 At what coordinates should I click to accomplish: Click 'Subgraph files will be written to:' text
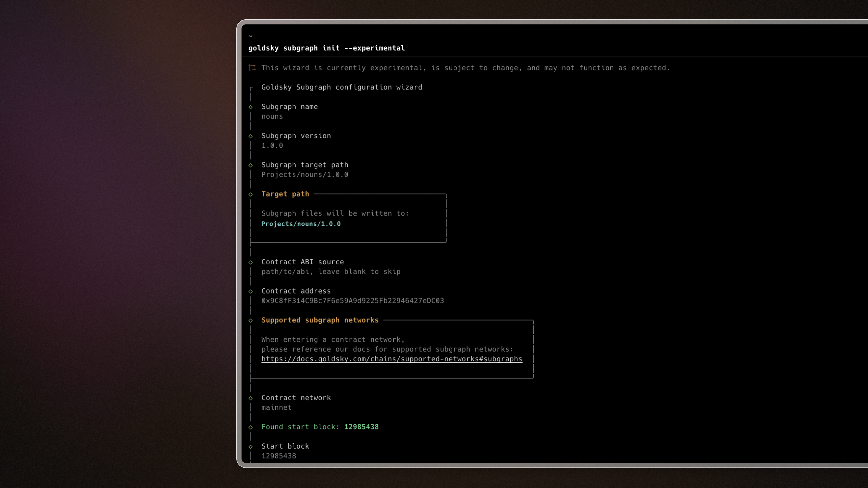[335, 213]
